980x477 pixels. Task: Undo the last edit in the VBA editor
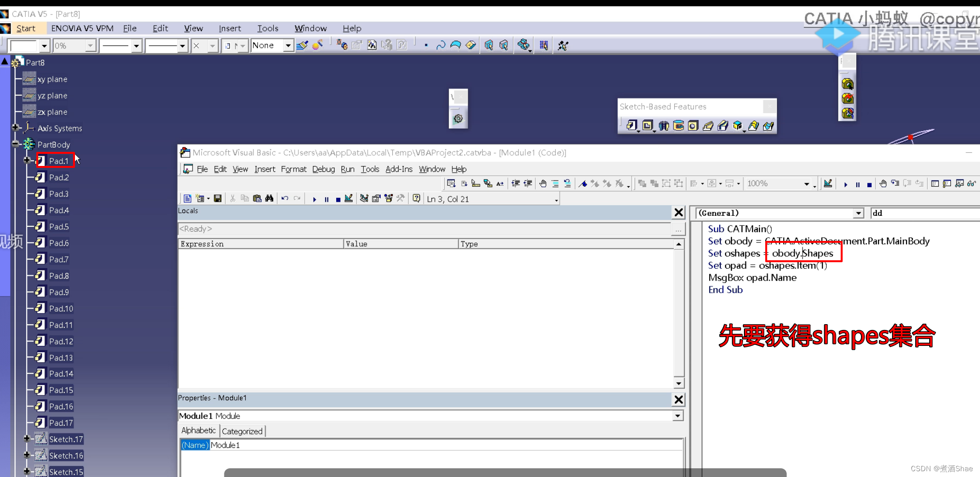coord(285,198)
